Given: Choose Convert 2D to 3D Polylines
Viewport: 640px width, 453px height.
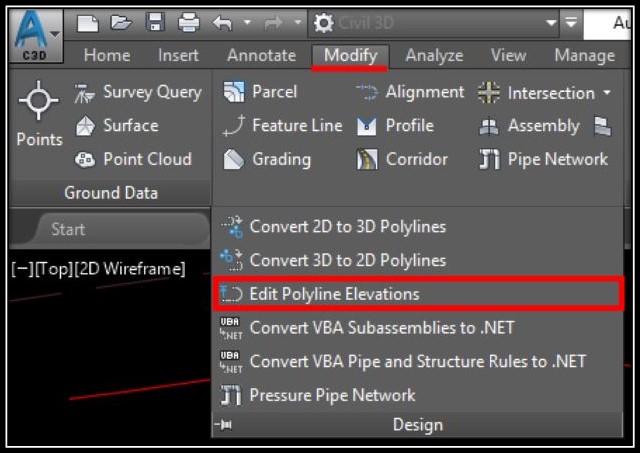Looking at the screenshot, I should pyautogui.click(x=418, y=226).
